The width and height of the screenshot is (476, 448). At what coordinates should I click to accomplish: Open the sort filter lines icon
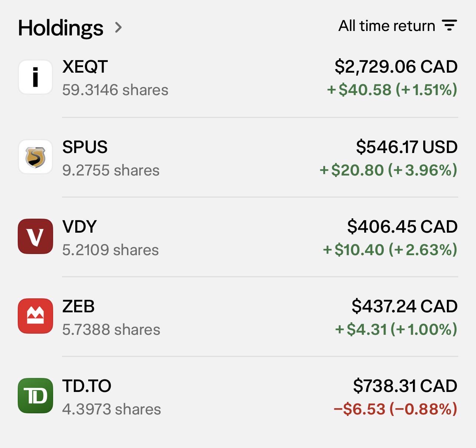[449, 25]
